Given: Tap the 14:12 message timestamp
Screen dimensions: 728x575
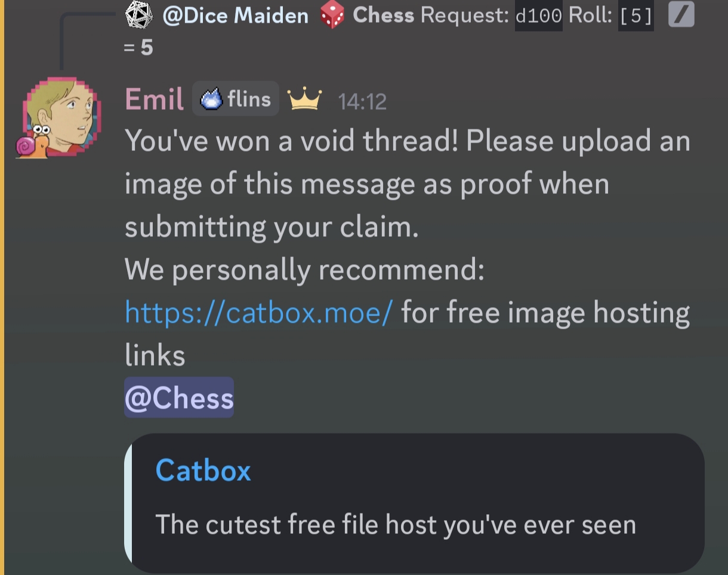Looking at the screenshot, I should point(362,102).
